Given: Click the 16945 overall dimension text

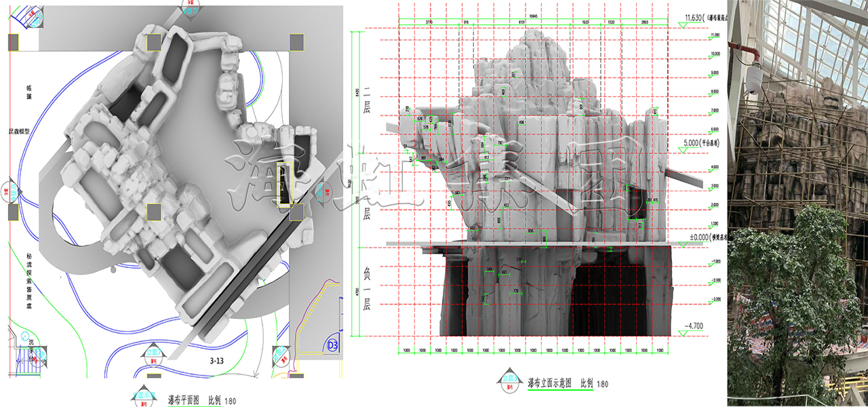Looking at the screenshot, I should point(536,16).
